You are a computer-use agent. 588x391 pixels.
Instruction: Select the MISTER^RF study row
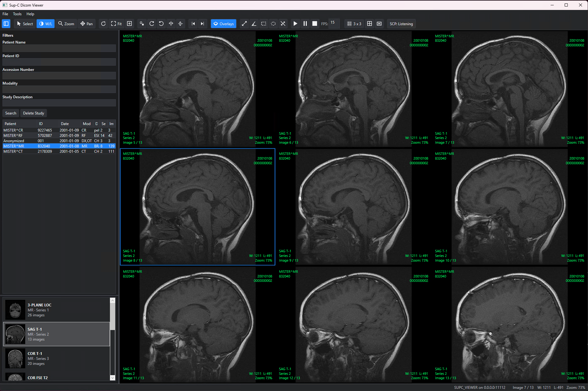click(x=59, y=136)
